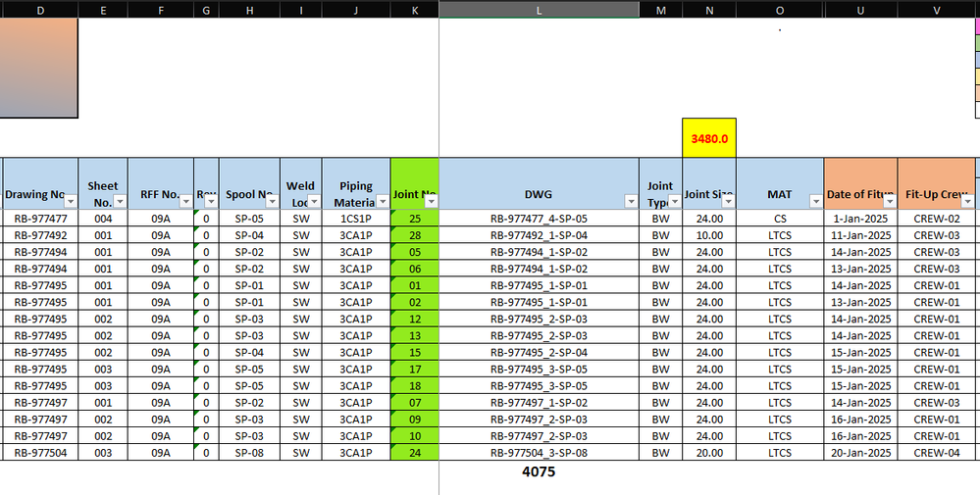The height and width of the screenshot is (495, 980).
Task: Select cell RB-977477_4-SP-05 in DWG column
Action: click(539, 219)
